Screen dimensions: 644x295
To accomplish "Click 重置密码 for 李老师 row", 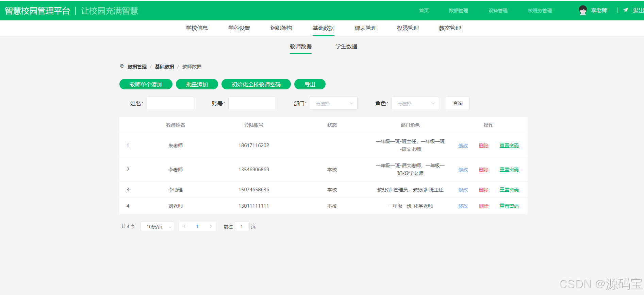I will pyautogui.click(x=509, y=170).
